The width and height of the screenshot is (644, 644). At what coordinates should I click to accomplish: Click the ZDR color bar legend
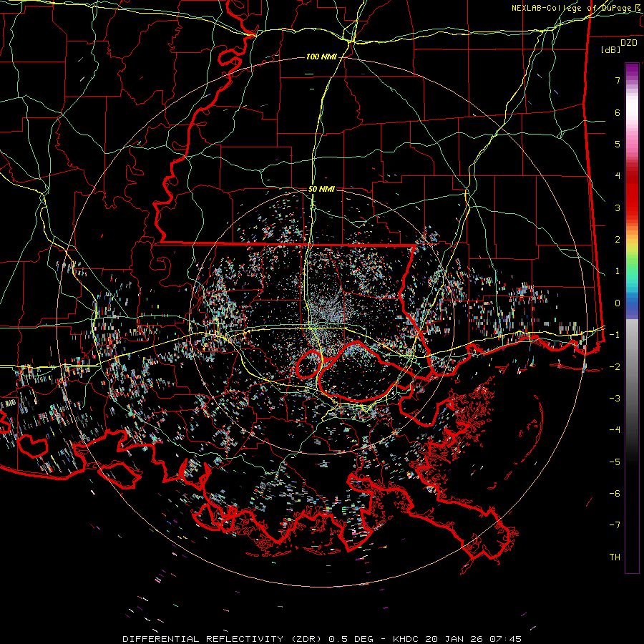click(632, 318)
